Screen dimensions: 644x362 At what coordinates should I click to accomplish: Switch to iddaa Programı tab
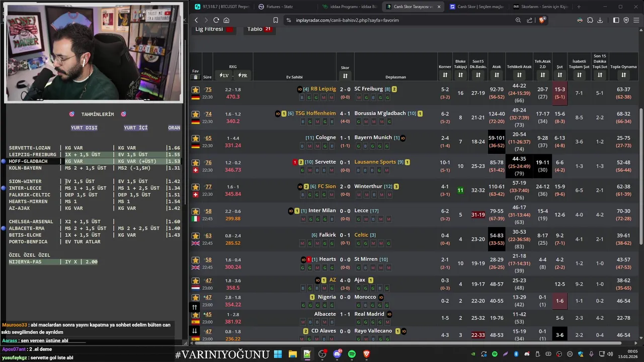(x=349, y=7)
